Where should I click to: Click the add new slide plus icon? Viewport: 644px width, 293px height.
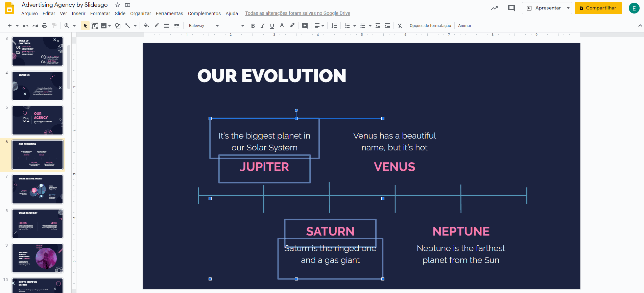click(10, 26)
